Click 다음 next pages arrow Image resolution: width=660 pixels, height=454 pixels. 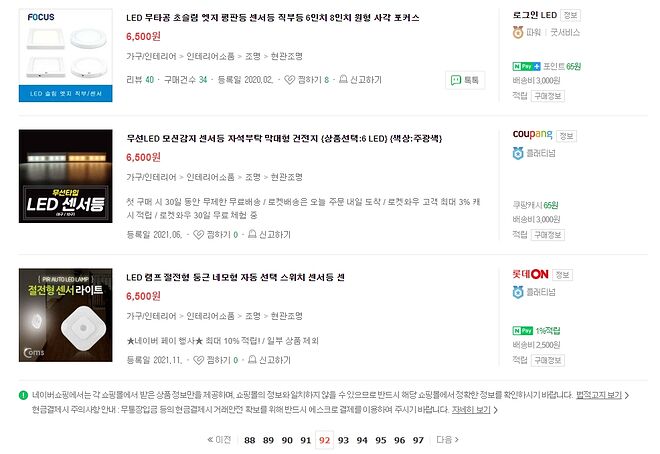click(447, 440)
